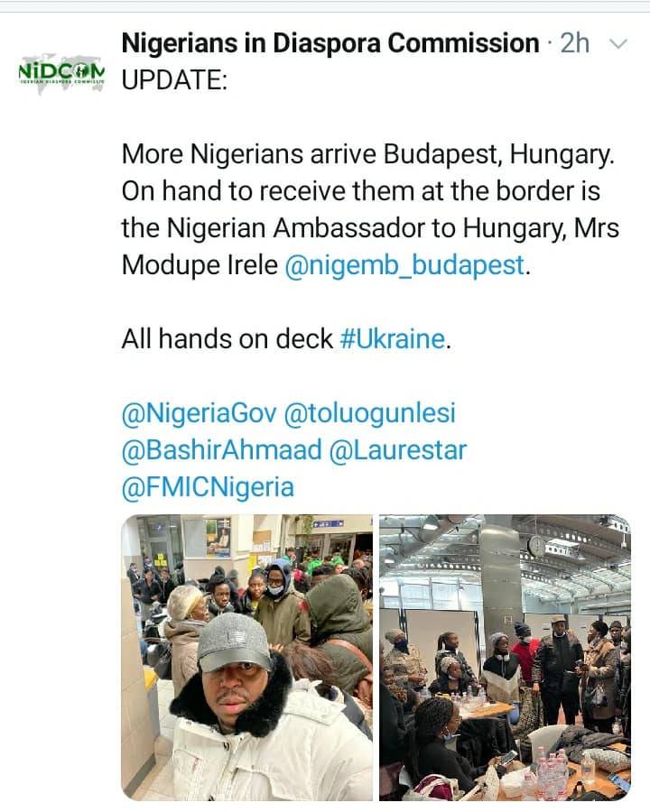Enlarge left photo of man in white jacket
650x812 pixels.
pos(246,658)
